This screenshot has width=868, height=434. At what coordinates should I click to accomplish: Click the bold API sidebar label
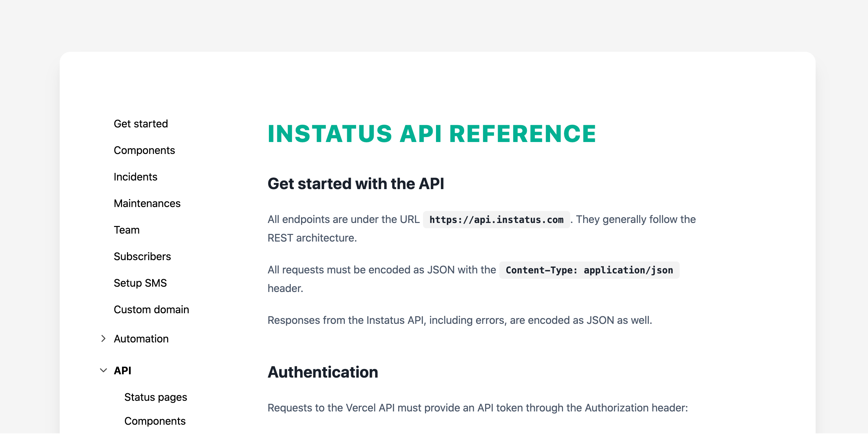point(123,371)
